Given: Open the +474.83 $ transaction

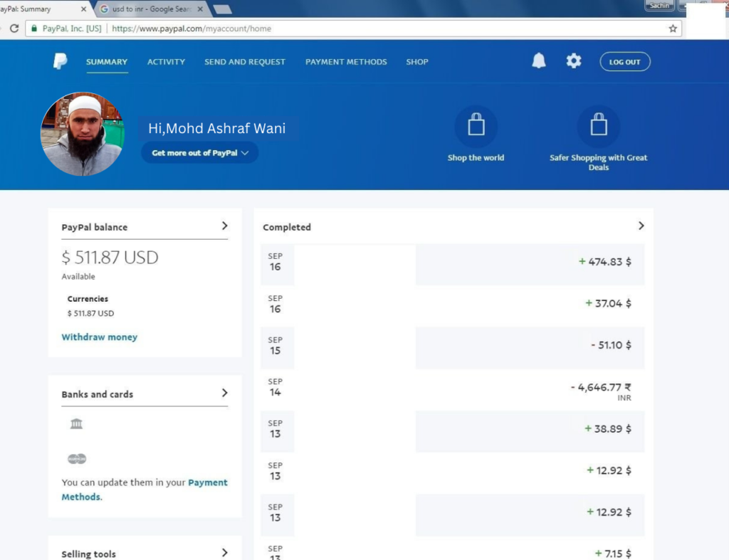Looking at the screenshot, I should click(452, 265).
